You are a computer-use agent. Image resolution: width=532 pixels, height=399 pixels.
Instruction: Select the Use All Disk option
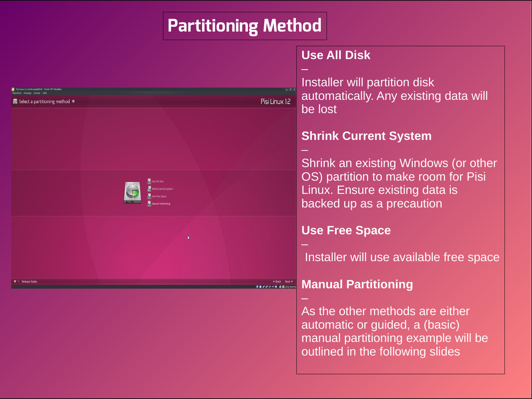click(157, 181)
